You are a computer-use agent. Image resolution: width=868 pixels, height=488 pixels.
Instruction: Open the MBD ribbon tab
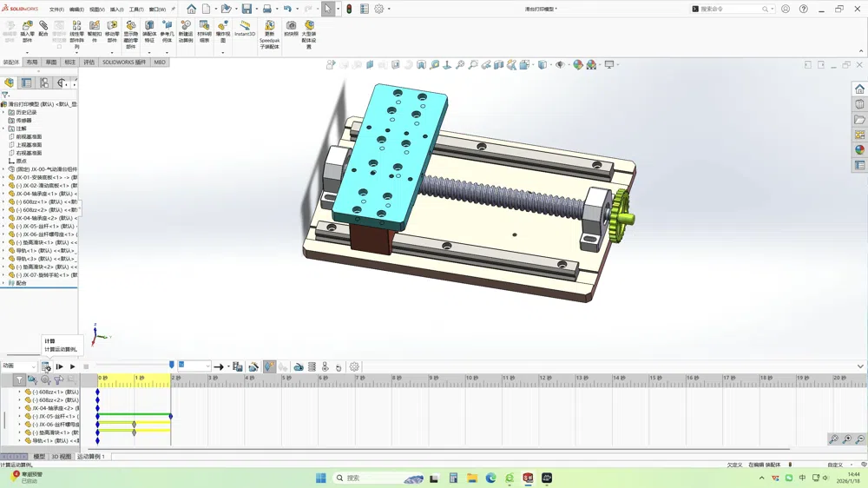click(160, 62)
